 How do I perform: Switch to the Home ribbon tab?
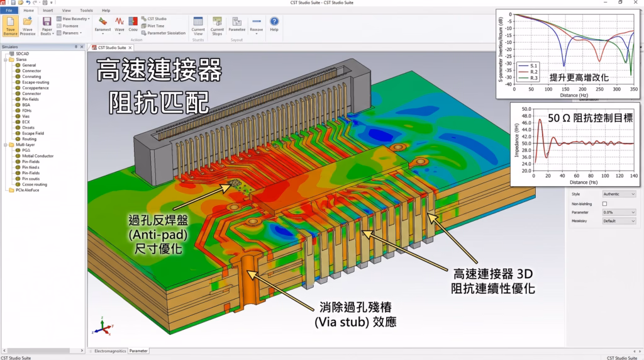point(28,10)
